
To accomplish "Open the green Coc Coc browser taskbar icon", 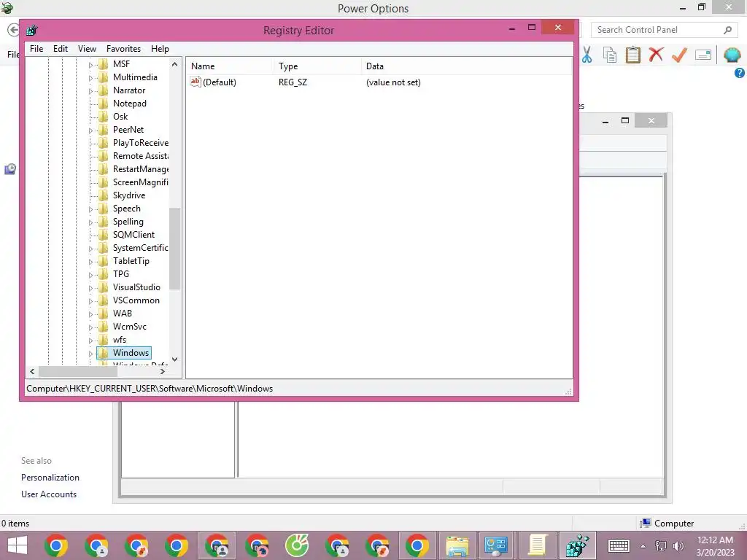I will pos(297,545).
